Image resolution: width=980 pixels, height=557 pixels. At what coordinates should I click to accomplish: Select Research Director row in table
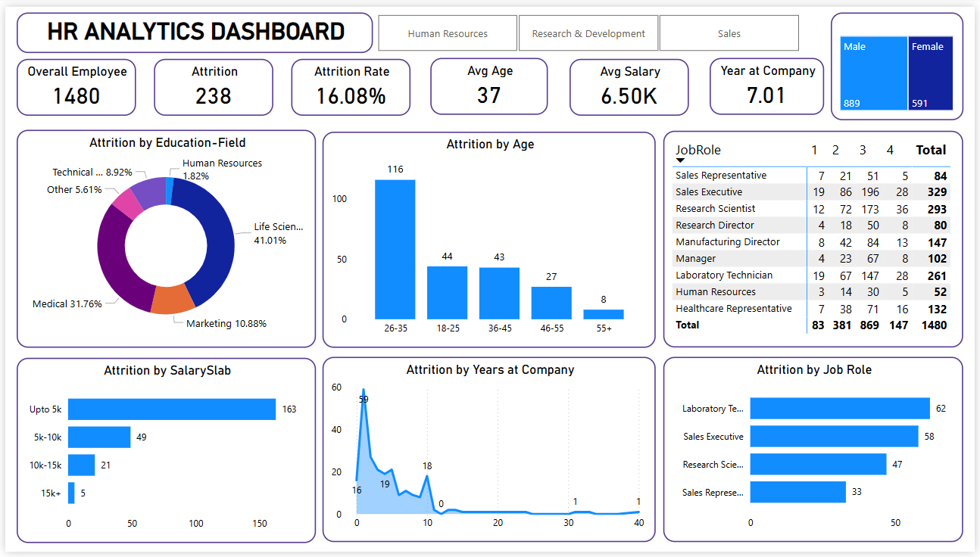[x=811, y=226]
